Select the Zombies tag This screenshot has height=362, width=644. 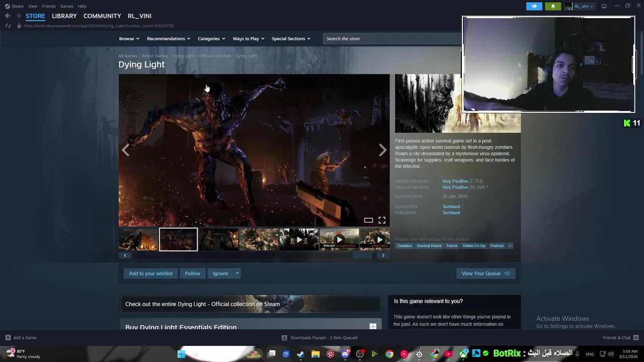(404, 246)
